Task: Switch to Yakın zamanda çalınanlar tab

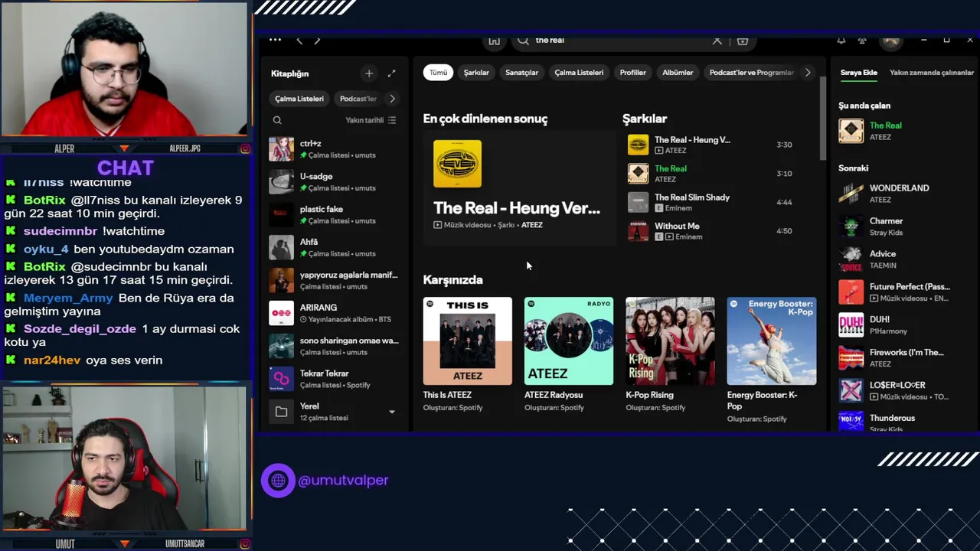Action: pyautogui.click(x=931, y=73)
